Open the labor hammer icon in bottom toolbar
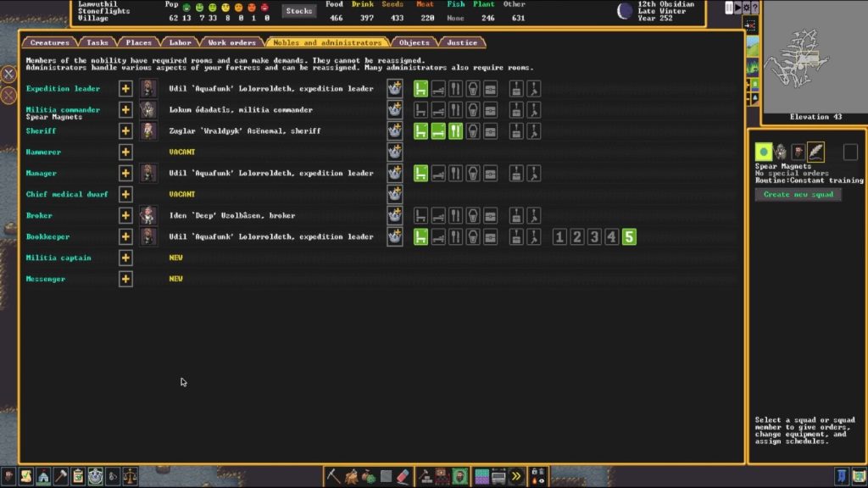 (61, 476)
